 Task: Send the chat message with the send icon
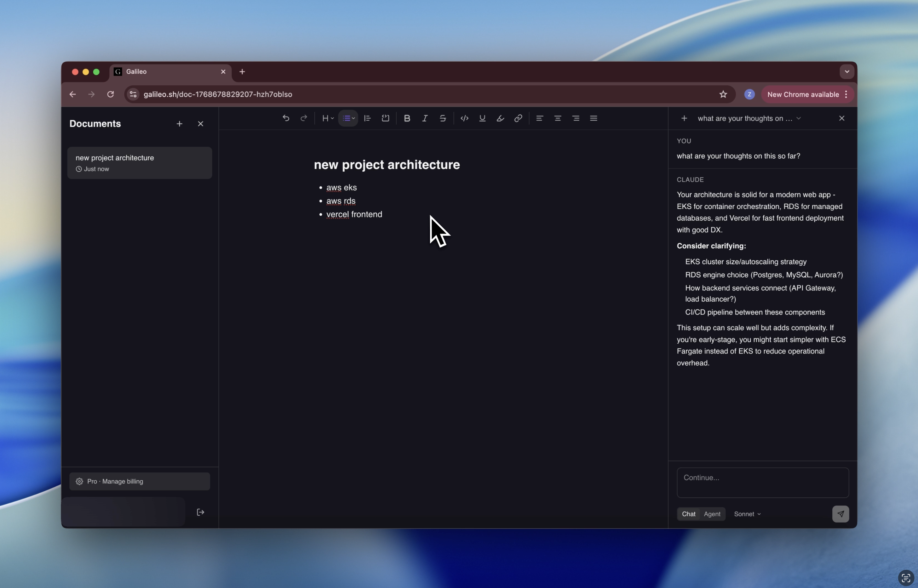pos(840,513)
